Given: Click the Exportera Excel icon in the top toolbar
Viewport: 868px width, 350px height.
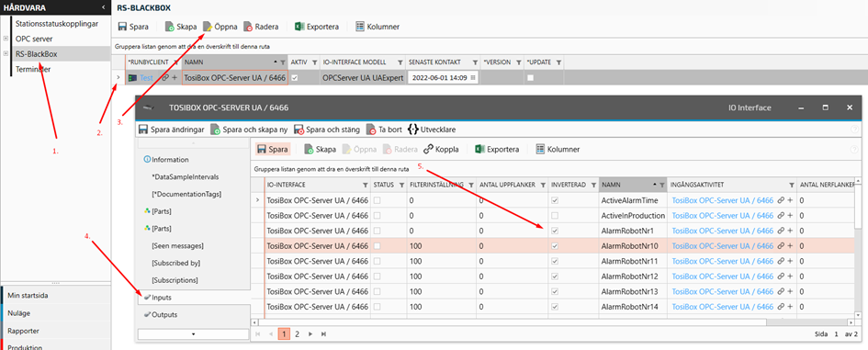Looking at the screenshot, I should coord(299,27).
